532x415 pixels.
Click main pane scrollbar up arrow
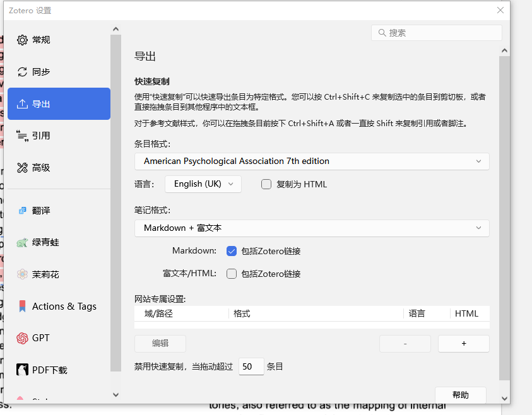(x=504, y=50)
